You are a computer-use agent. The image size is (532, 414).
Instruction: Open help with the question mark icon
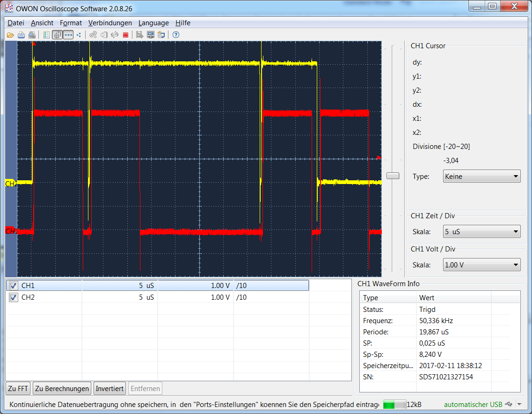[176, 35]
